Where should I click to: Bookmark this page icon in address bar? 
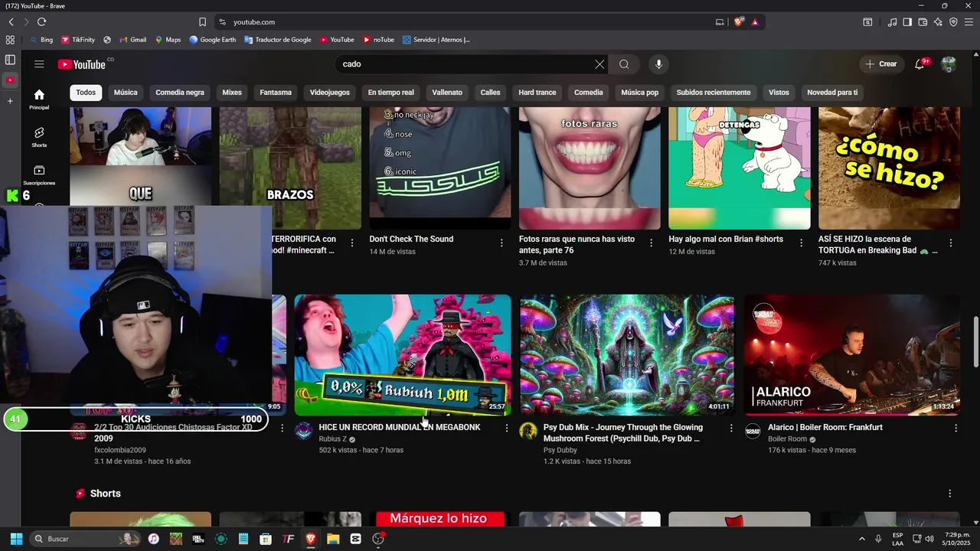pos(202,22)
